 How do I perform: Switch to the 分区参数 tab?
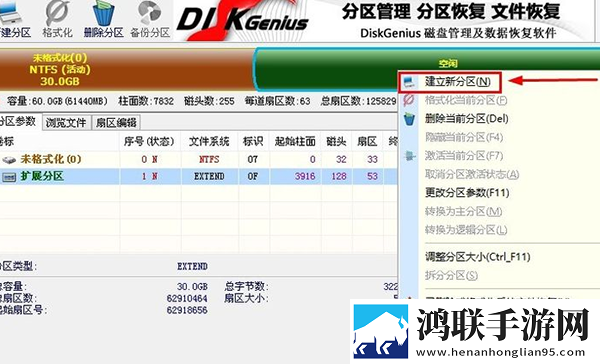coord(18,122)
